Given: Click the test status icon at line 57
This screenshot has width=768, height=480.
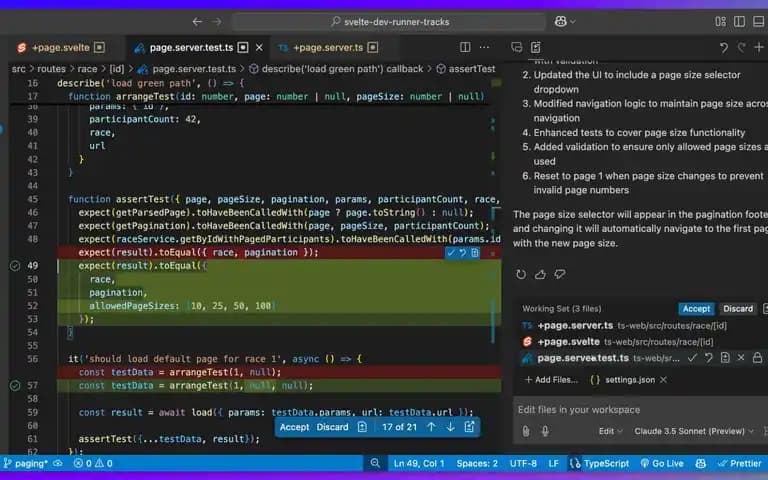Looking at the screenshot, I should pos(15,385).
